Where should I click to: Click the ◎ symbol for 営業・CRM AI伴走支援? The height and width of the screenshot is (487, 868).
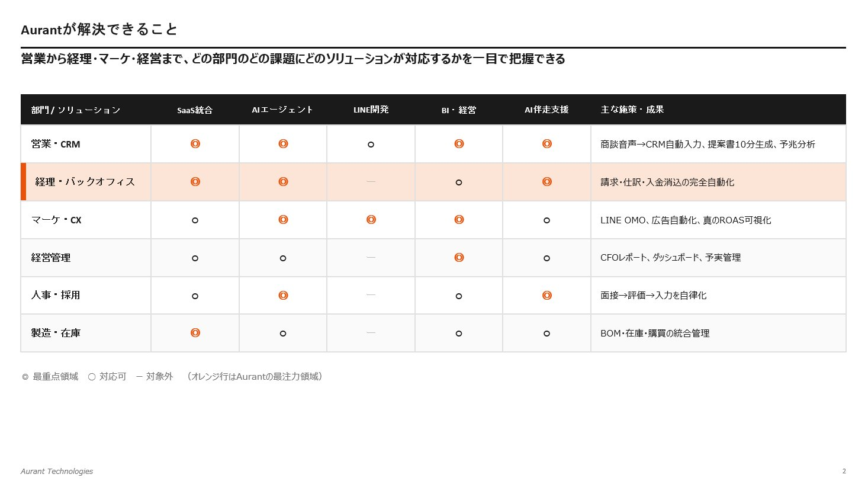click(x=546, y=143)
